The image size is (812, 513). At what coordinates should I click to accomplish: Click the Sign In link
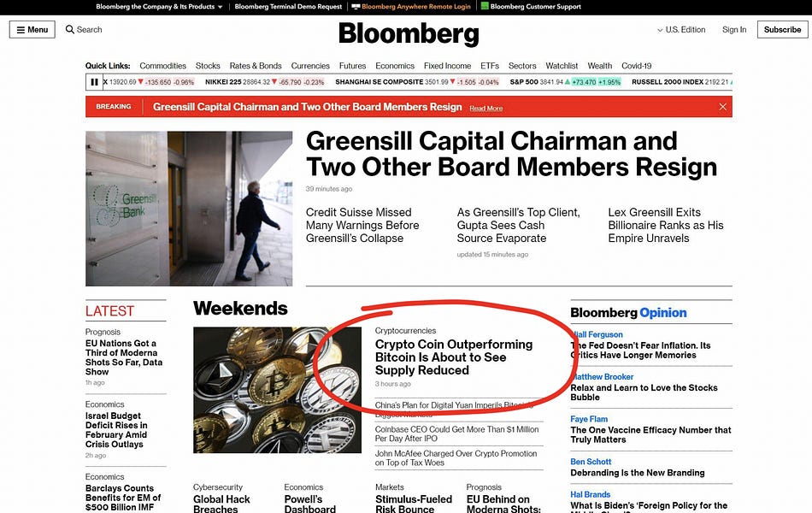[x=734, y=30]
